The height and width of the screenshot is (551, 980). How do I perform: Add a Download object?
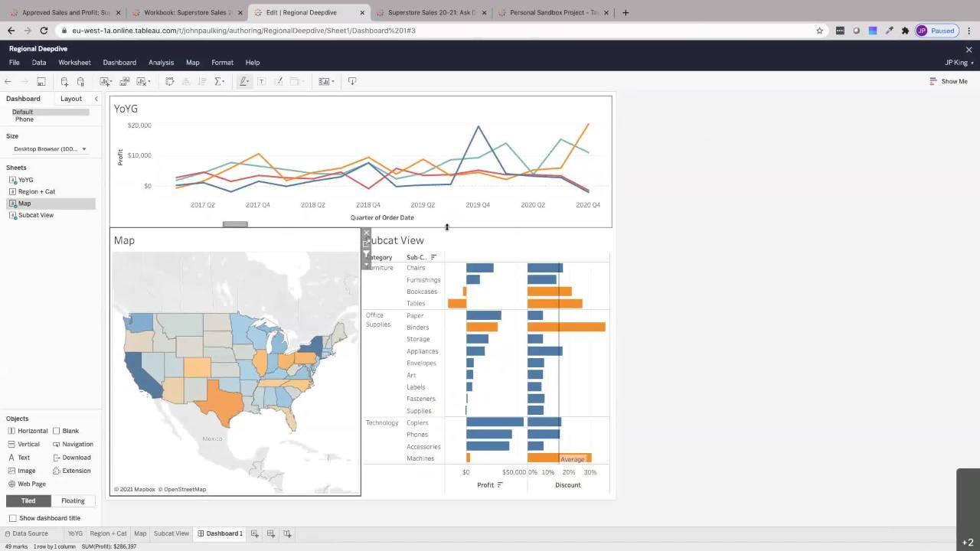[71, 458]
